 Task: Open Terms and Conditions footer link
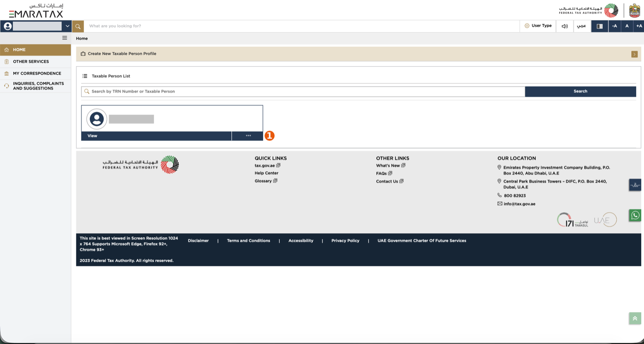coord(248,241)
